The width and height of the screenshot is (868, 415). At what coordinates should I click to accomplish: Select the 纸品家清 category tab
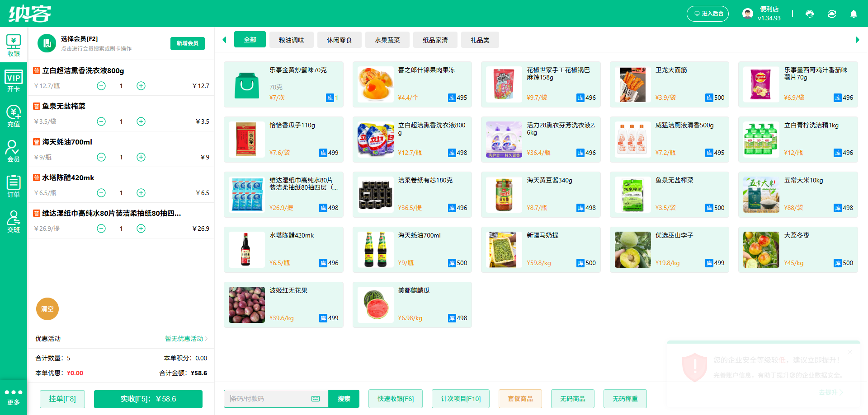pyautogui.click(x=435, y=40)
